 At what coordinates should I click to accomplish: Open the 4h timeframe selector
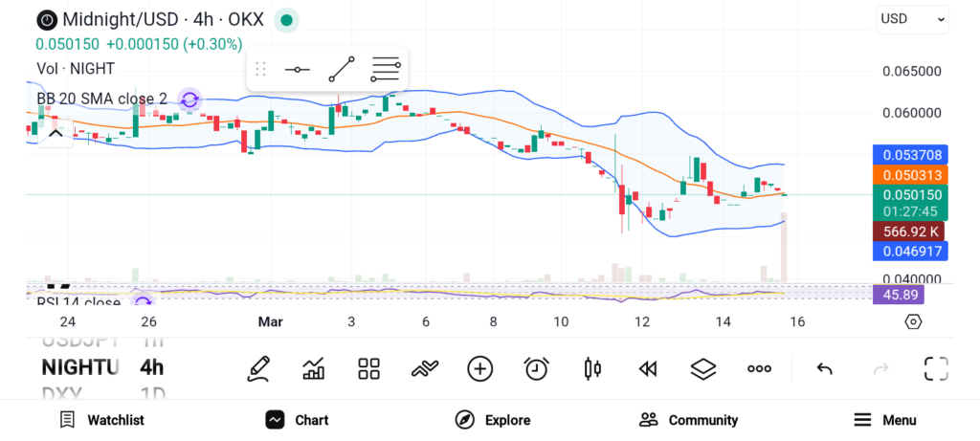[x=151, y=367]
